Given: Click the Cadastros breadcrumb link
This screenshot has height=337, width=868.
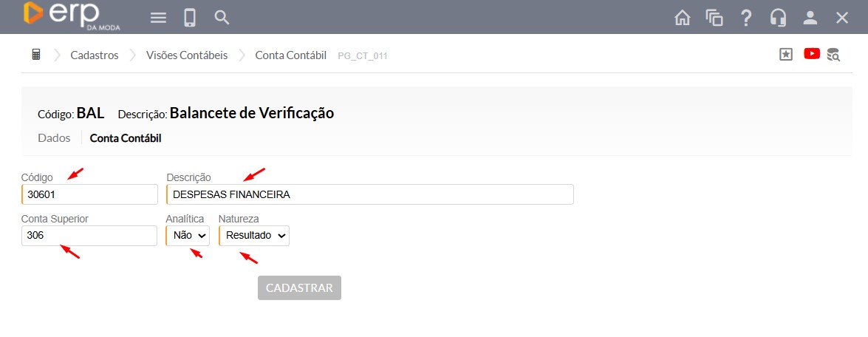Looking at the screenshot, I should click(x=94, y=55).
